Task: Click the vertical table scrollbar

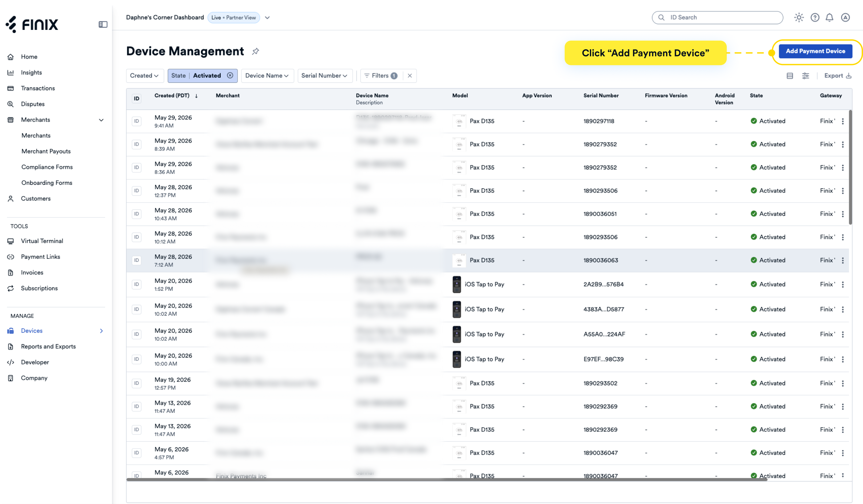Action: [850, 168]
